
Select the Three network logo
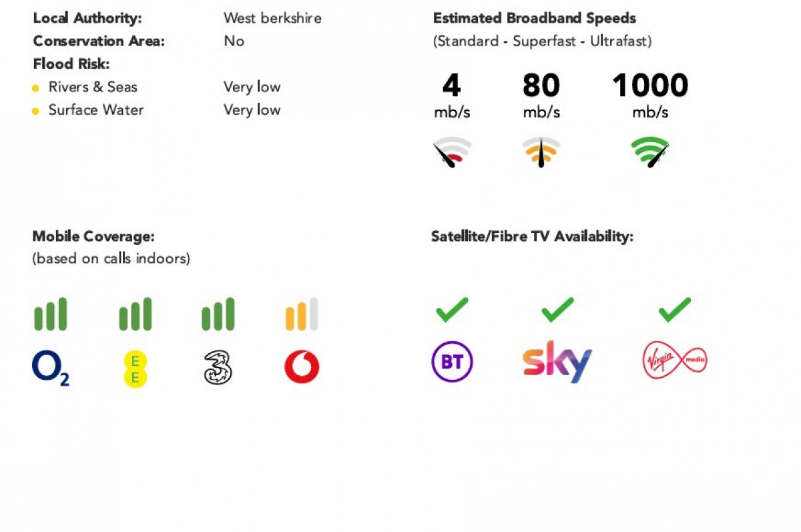tap(218, 368)
